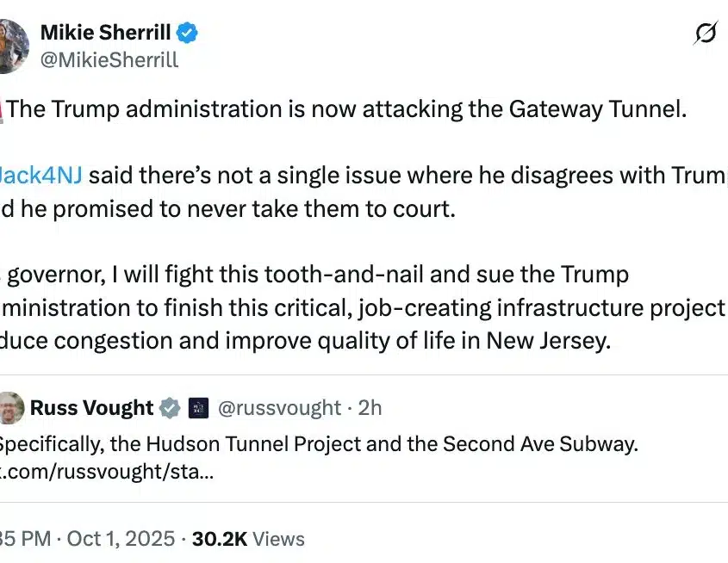Click the Mikie Sherrill display name
This screenshot has width=728, height=563.
pos(107,34)
